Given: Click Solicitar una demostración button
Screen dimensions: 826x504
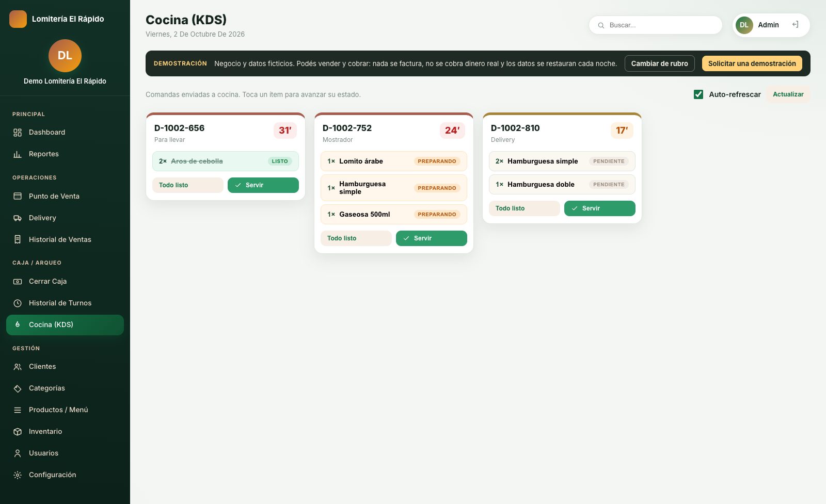Looking at the screenshot, I should [x=752, y=63].
